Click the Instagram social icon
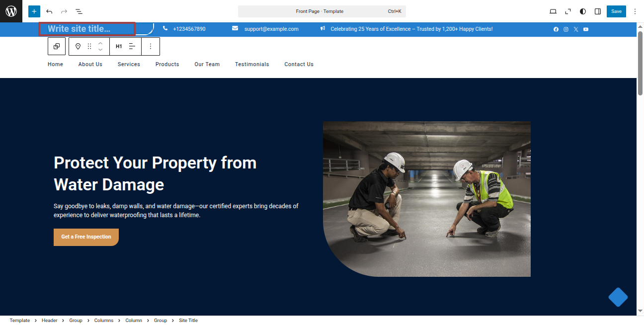The width and height of the screenshot is (644, 325). pyautogui.click(x=566, y=29)
